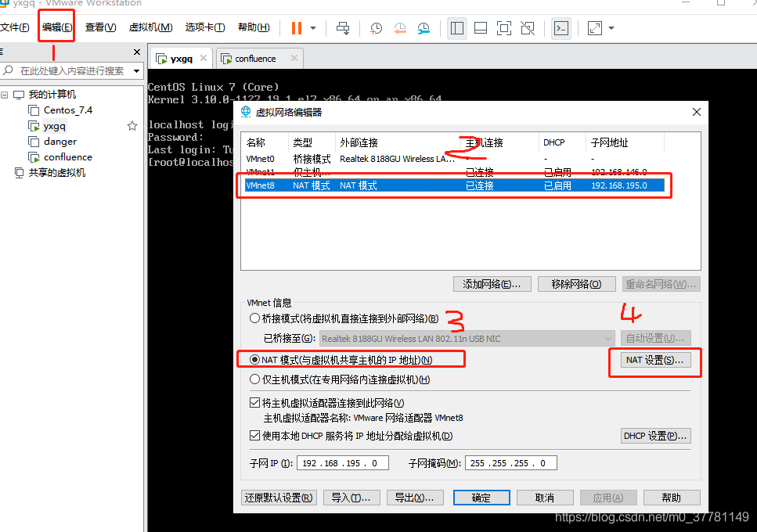Click the 移除网络(O) button
757x532 pixels.
576,284
